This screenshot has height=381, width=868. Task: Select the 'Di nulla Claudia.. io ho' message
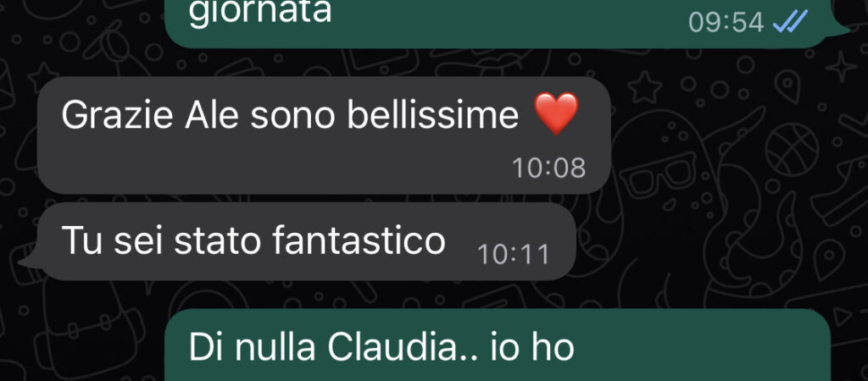point(498,345)
